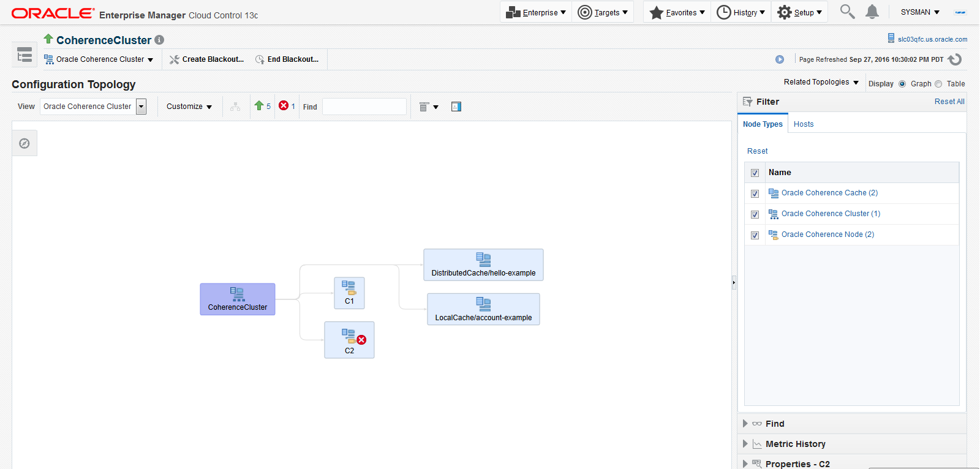This screenshot has width=980, height=469.
Task: Click the Reset All link
Action: [949, 102]
